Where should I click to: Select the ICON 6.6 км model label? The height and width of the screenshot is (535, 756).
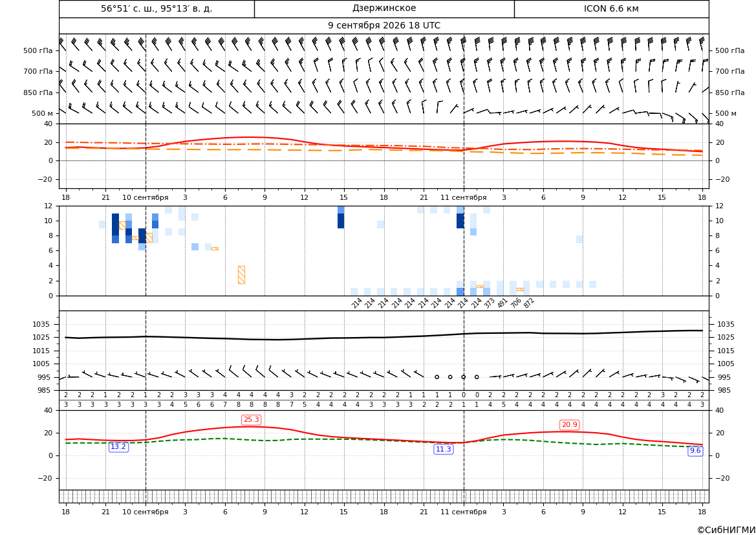(611, 8)
